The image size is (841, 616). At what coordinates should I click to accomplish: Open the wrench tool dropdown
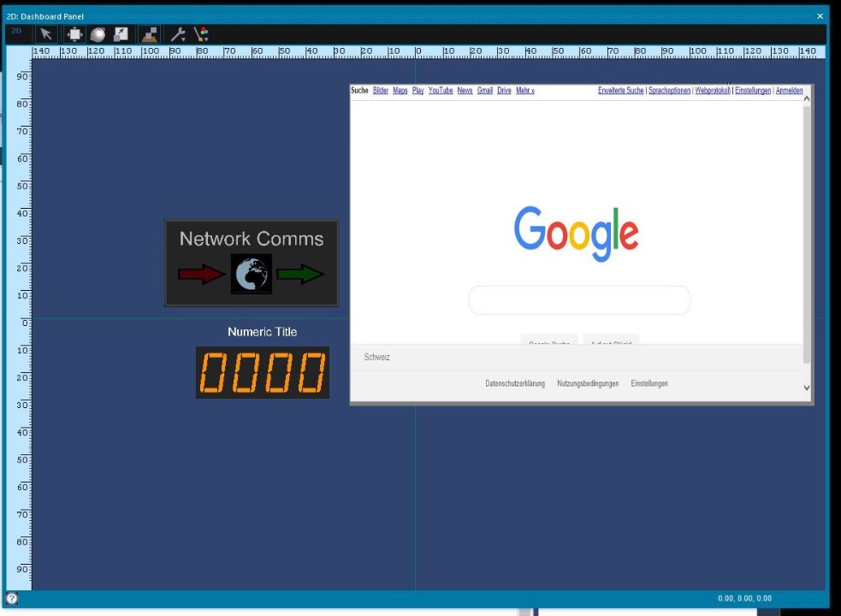pyautogui.click(x=178, y=34)
